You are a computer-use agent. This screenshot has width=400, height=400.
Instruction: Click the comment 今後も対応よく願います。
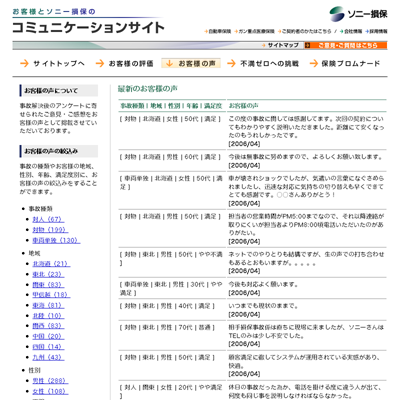click(x=263, y=285)
